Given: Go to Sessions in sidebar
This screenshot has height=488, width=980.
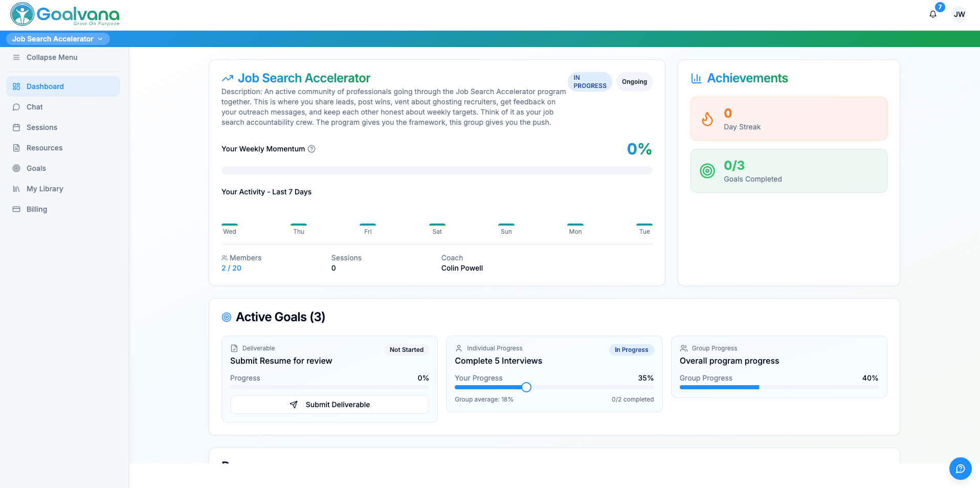Looking at the screenshot, I should (x=42, y=127).
